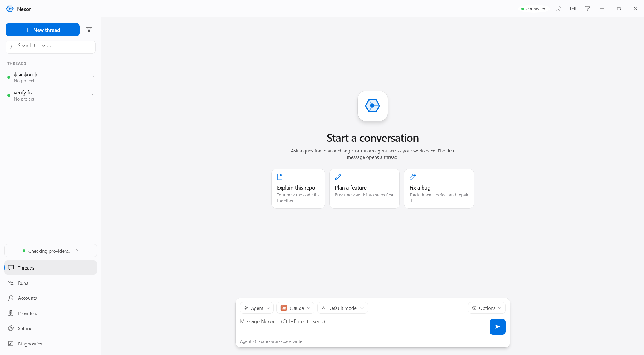Toggle dark mode with the moon icon
The height and width of the screenshot is (355, 644).
tap(559, 9)
